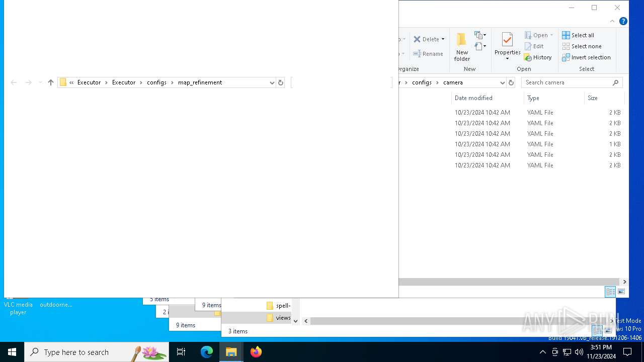Viewport: 644px width, 362px height.
Task: Open map_refinement address history dropdown
Action: point(272,82)
